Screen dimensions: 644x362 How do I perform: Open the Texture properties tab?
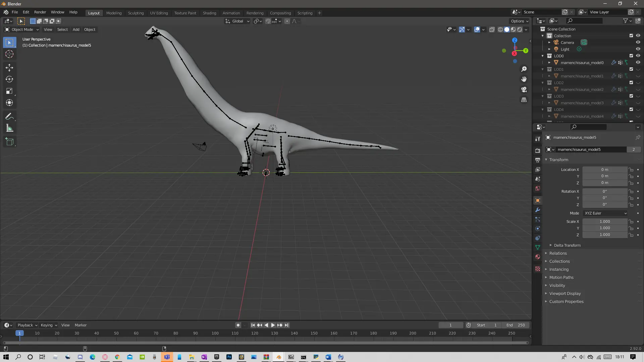(x=538, y=269)
